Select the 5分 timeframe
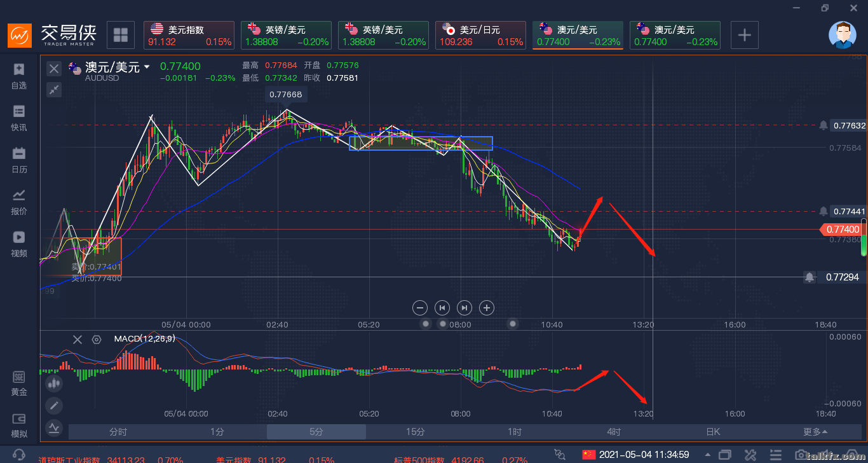 [316, 432]
